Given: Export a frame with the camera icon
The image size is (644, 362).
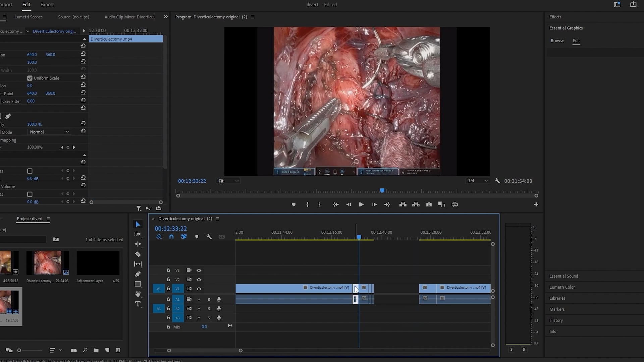Looking at the screenshot, I should click(x=429, y=204).
